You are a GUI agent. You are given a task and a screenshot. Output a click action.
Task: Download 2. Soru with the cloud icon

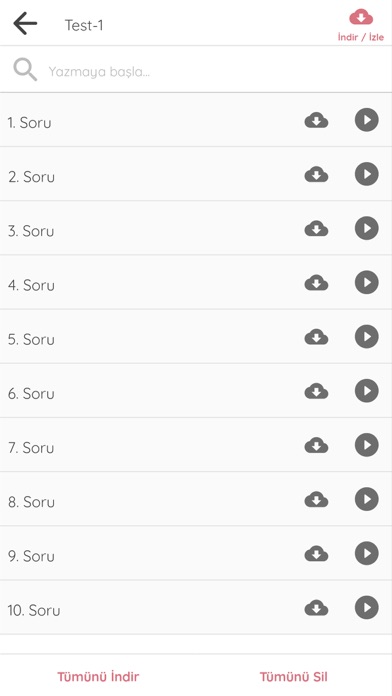316,174
